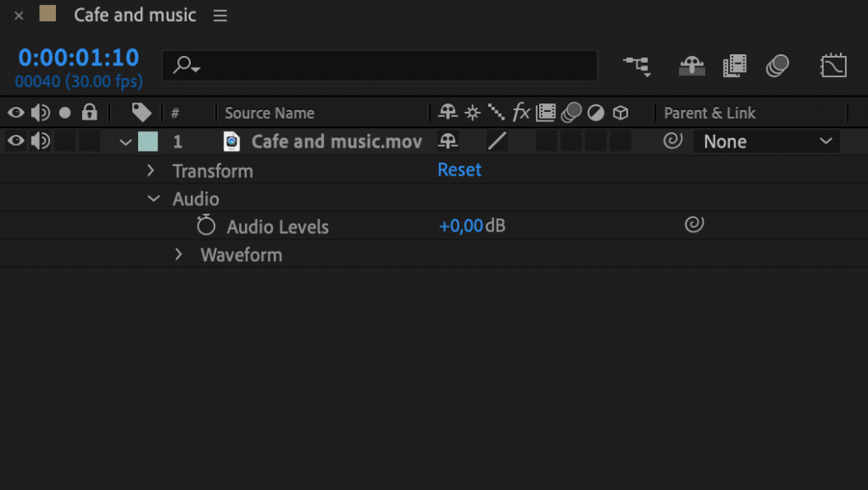
Task: Collapse the Audio property group
Action: (153, 198)
